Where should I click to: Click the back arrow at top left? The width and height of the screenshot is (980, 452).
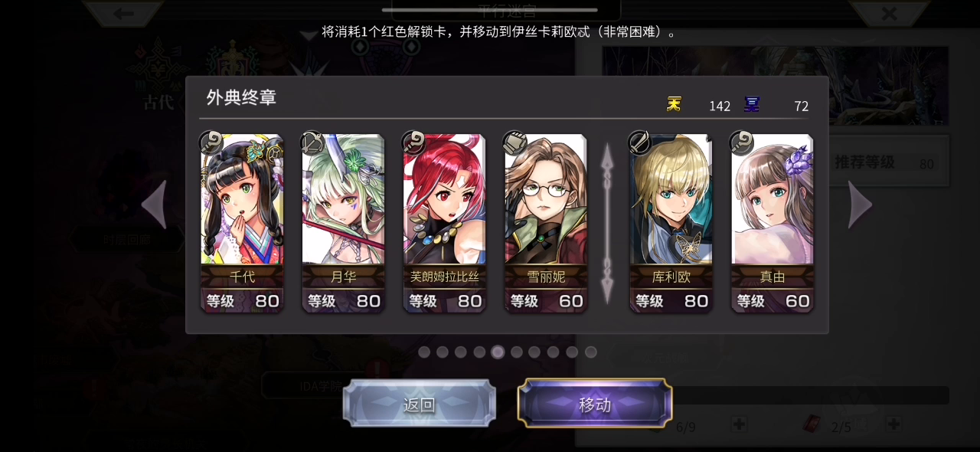[x=123, y=13]
